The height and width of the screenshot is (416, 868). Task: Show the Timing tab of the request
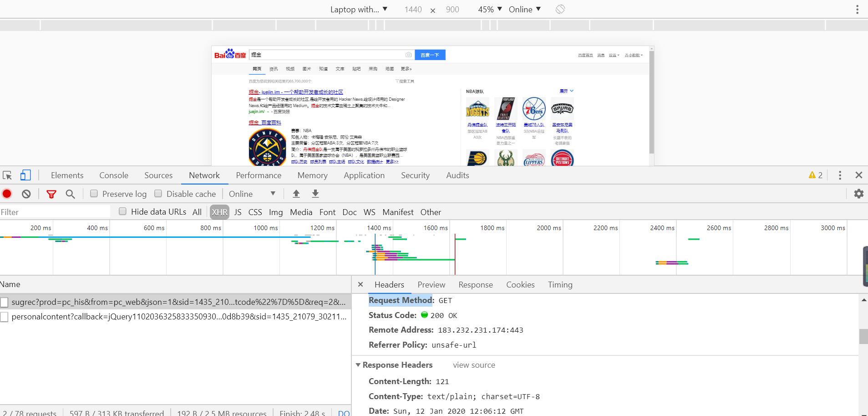(560, 285)
